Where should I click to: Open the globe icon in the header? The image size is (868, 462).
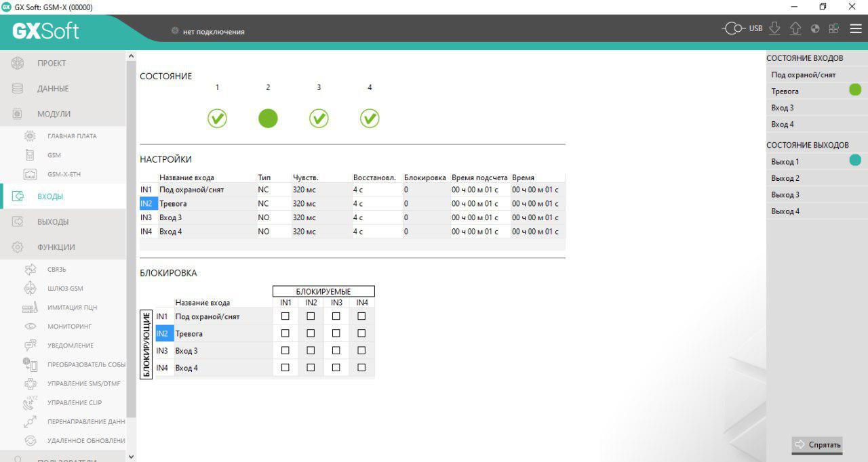tap(815, 29)
